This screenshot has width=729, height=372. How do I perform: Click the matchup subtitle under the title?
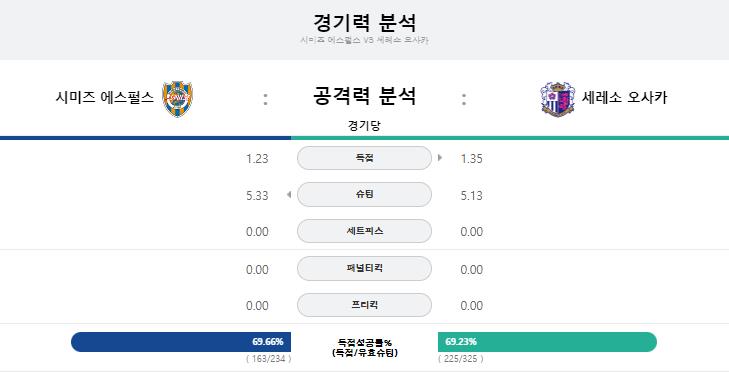[364, 40]
